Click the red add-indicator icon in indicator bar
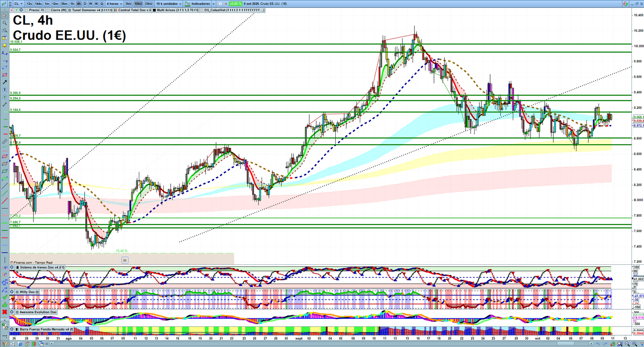The width and height of the screenshot is (644, 347). coord(12,10)
